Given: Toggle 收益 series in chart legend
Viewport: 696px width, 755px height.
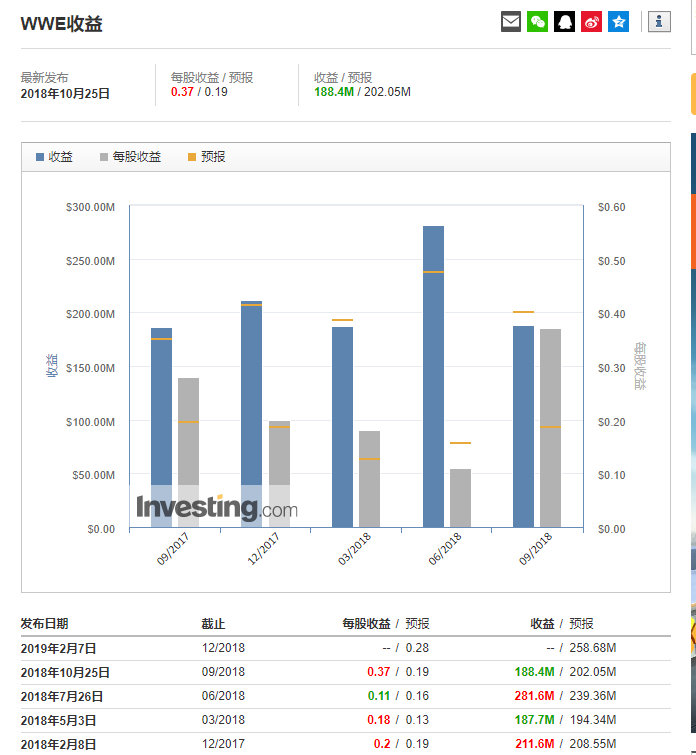Looking at the screenshot, I should point(54,157).
